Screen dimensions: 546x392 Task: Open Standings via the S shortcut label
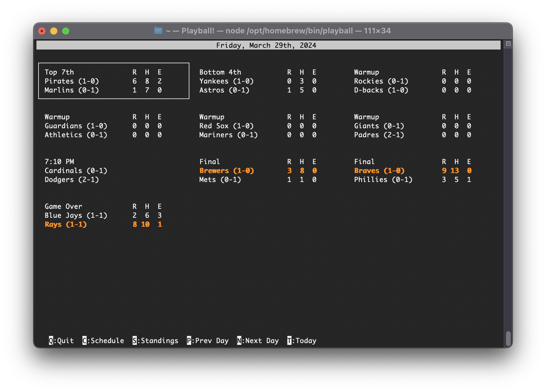(155, 341)
